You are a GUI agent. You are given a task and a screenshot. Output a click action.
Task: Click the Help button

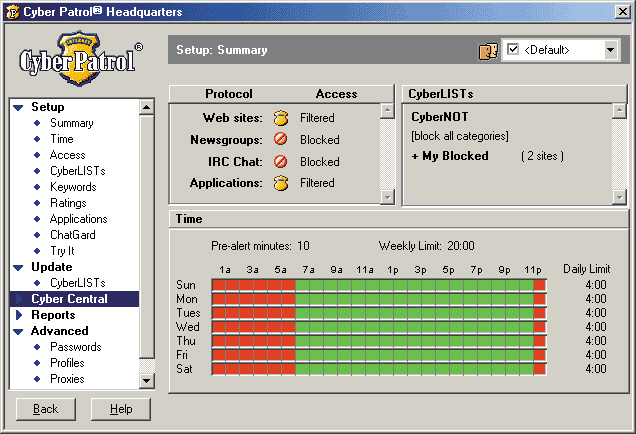121,409
